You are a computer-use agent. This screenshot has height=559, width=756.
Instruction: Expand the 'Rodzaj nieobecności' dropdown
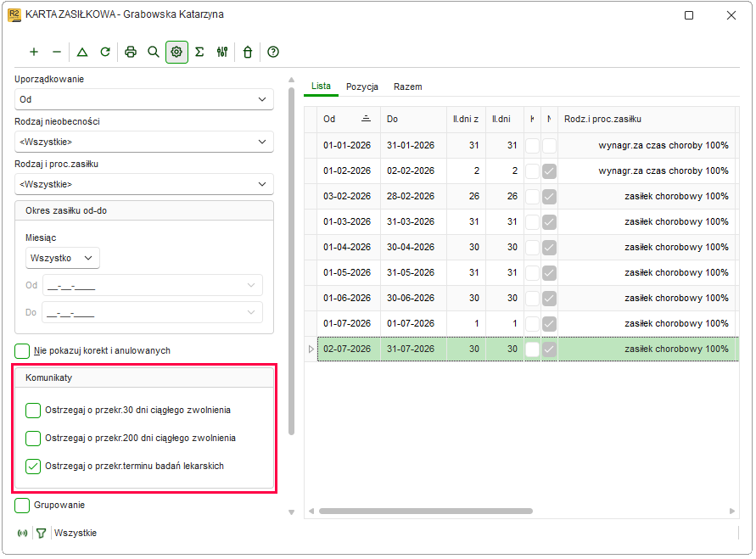pos(144,143)
